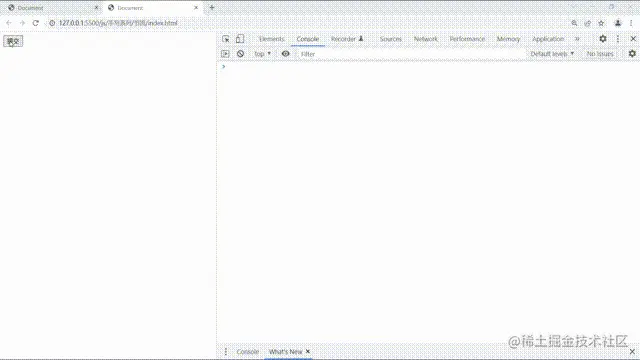The height and width of the screenshot is (360, 640).
Task: Click the 提交 submit button on the page
Action: pos(13,41)
